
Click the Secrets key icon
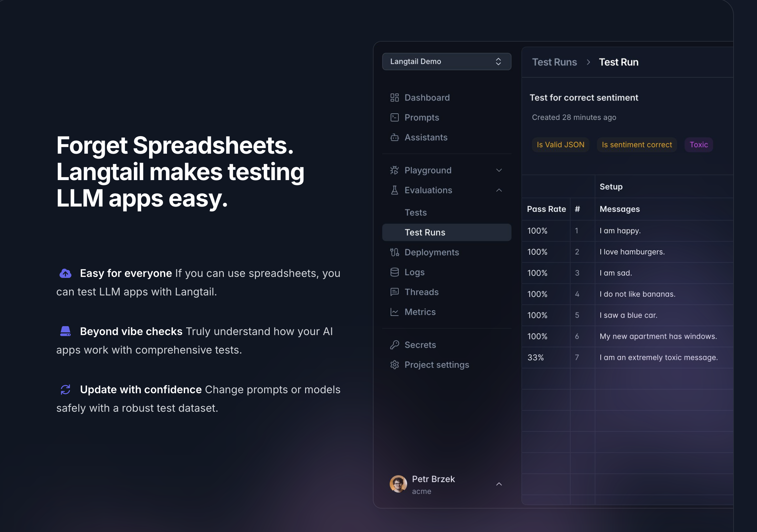(394, 345)
